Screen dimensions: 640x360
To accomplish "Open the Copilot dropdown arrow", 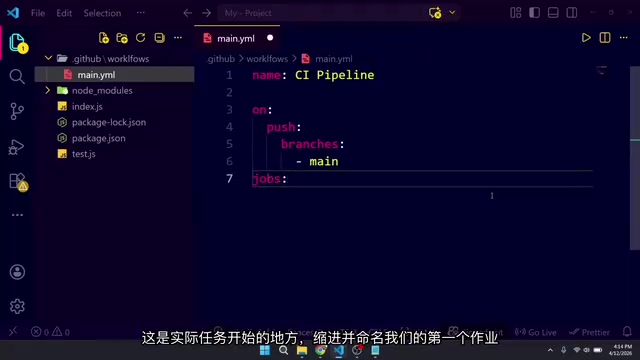I will (x=452, y=13).
